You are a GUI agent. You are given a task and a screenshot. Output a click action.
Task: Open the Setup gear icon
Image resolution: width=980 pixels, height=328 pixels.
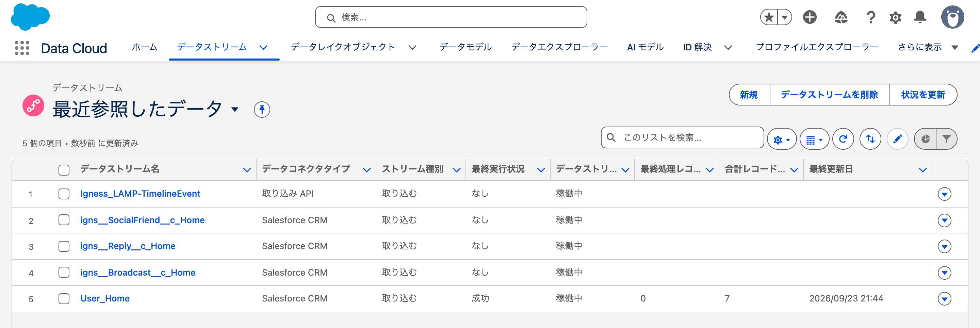[895, 17]
